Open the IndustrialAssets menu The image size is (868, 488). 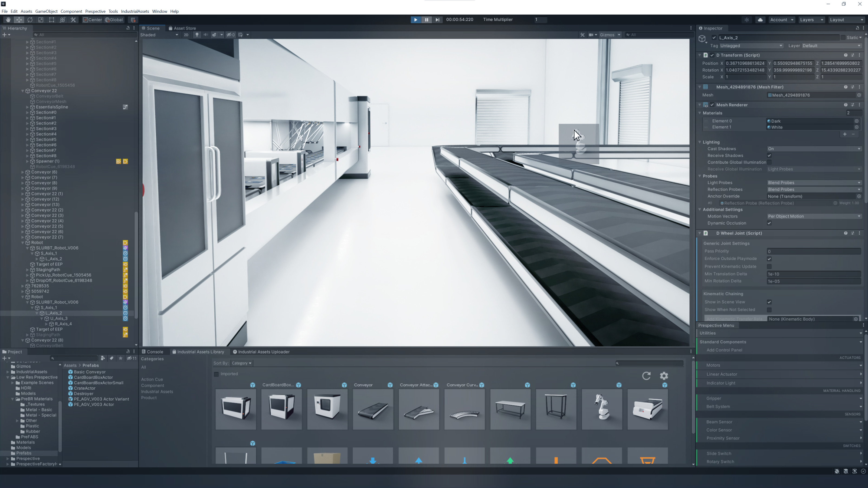pyautogui.click(x=135, y=11)
